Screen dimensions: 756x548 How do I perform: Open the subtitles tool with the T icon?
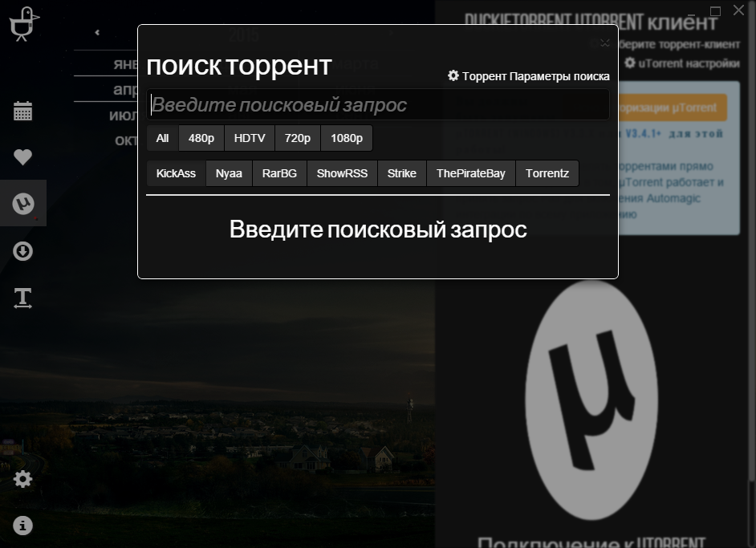pyautogui.click(x=22, y=298)
